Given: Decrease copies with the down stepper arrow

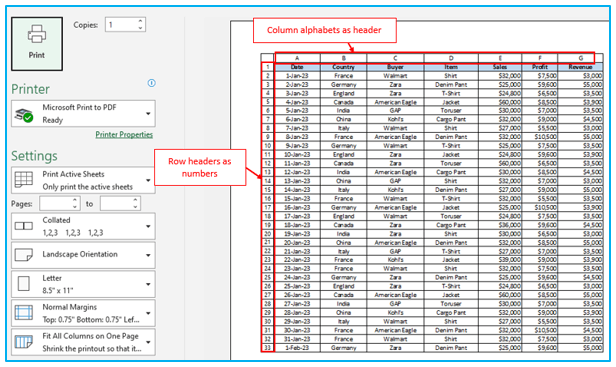Looking at the screenshot, I should (x=140, y=28).
